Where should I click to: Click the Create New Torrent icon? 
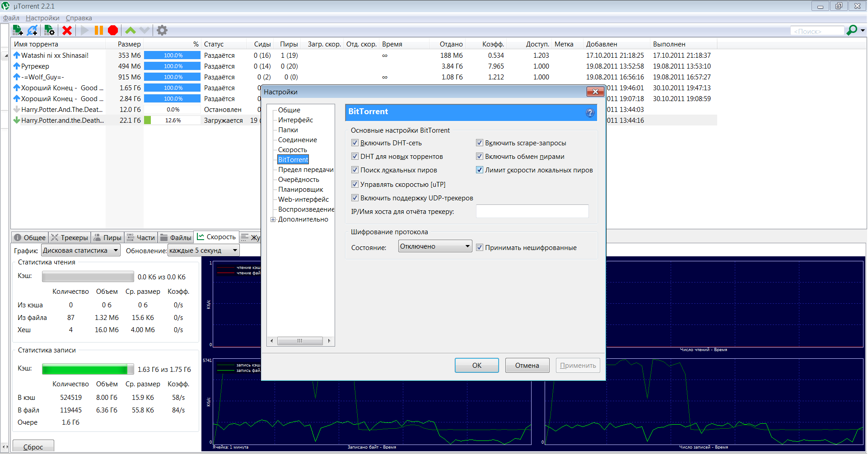click(x=49, y=30)
